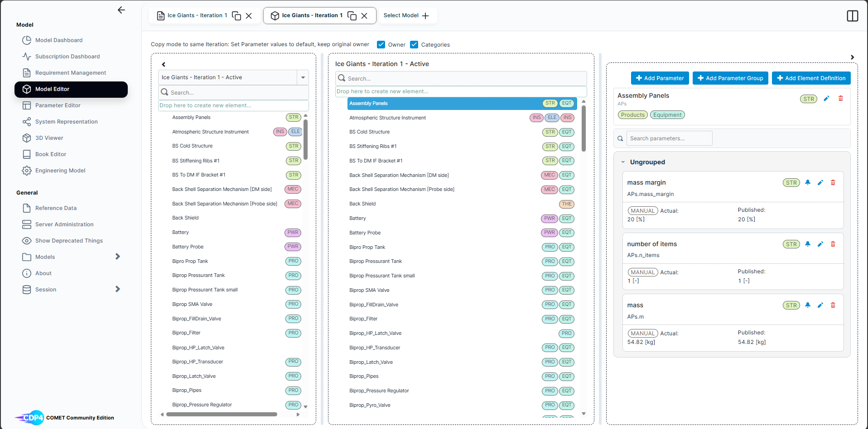Duplicate the active Ice Giants tab
This screenshot has height=429, width=868.
352,15
